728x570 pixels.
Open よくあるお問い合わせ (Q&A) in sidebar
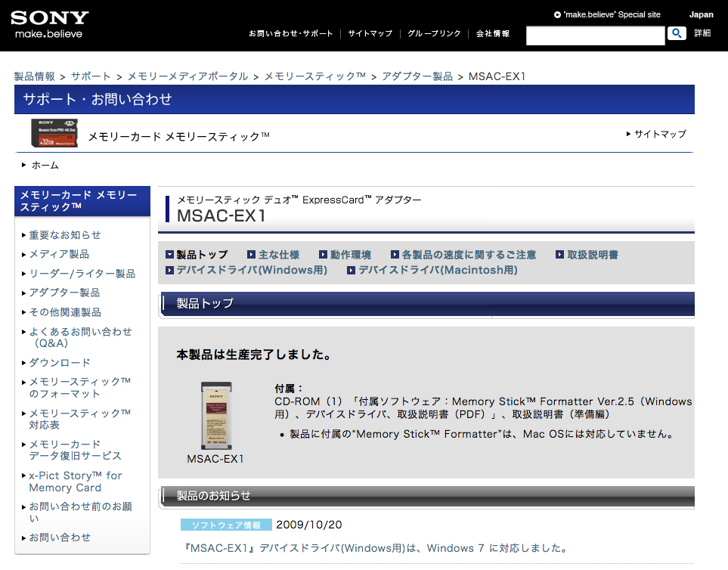point(80,337)
